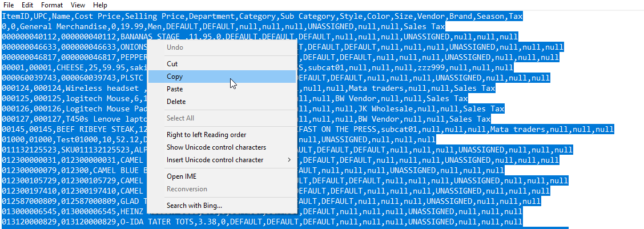Viewport: 644px width, 229px height.
Task: Click the Reconversion menu entry
Action: [x=187, y=189]
